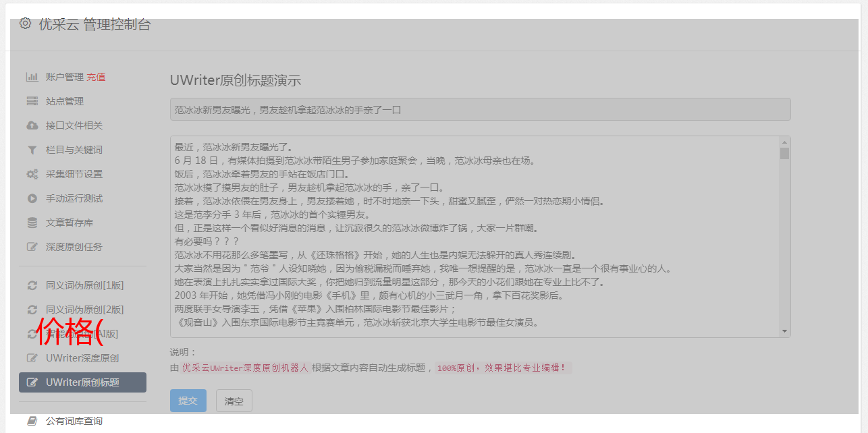Click the textarea scrollbar thumb
The height and width of the screenshot is (433, 868).
pos(784,154)
